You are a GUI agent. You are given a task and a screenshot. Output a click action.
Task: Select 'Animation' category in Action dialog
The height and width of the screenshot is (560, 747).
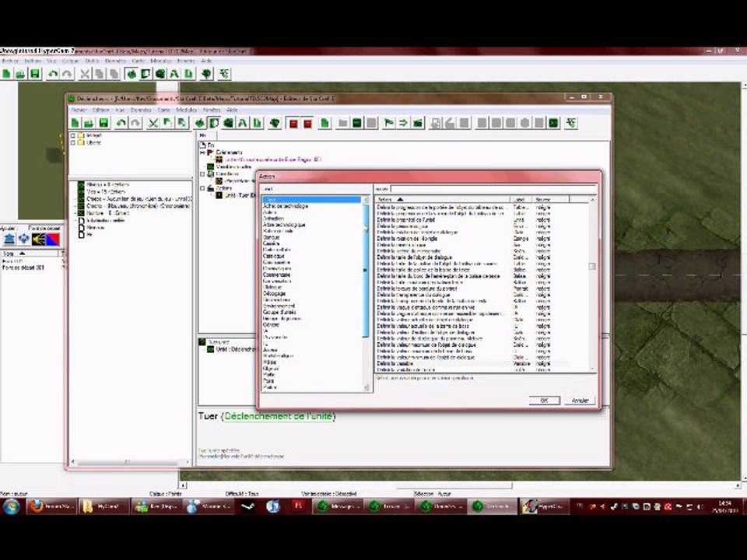click(x=273, y=219)
